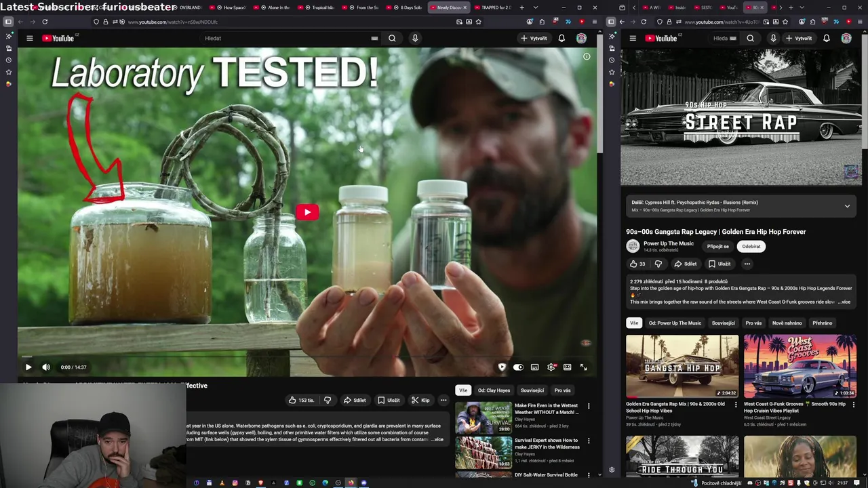Click the left video's progress bar

(x=307, y=356)
